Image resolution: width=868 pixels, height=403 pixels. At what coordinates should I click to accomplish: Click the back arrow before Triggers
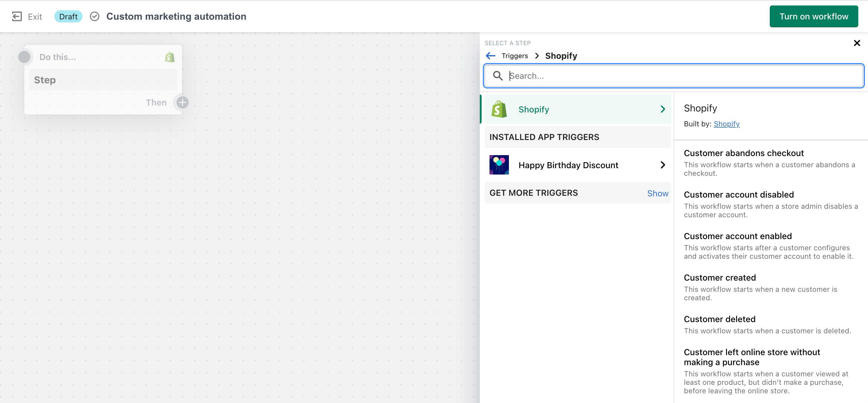[x=491, y=56]
